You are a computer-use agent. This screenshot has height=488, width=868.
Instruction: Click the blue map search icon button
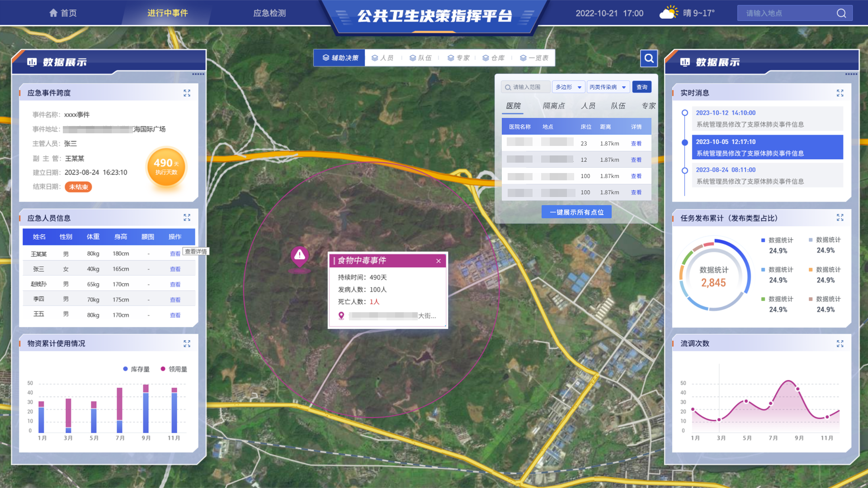649,58
